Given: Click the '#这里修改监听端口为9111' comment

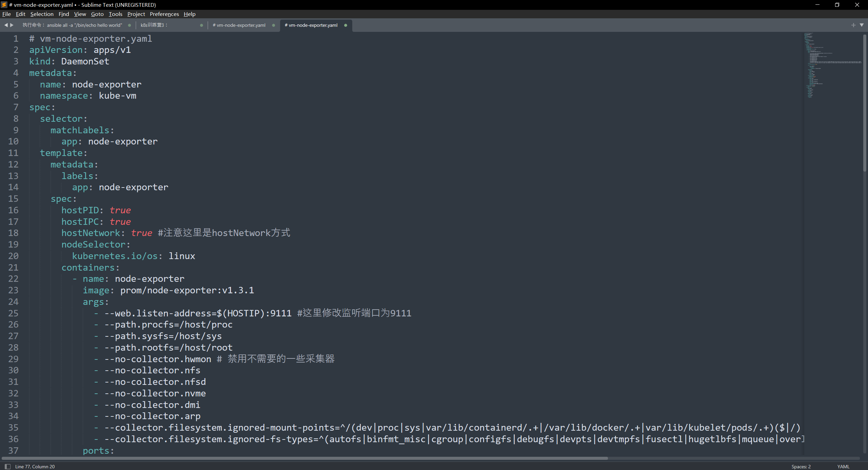Looking at the screenshot, I should click(x=354, y=313).
